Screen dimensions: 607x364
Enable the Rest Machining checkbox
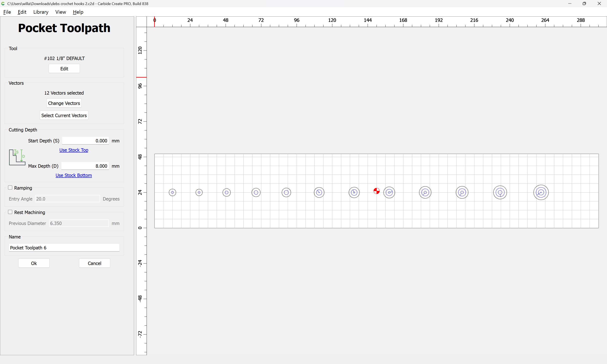[x=10, y=212]
